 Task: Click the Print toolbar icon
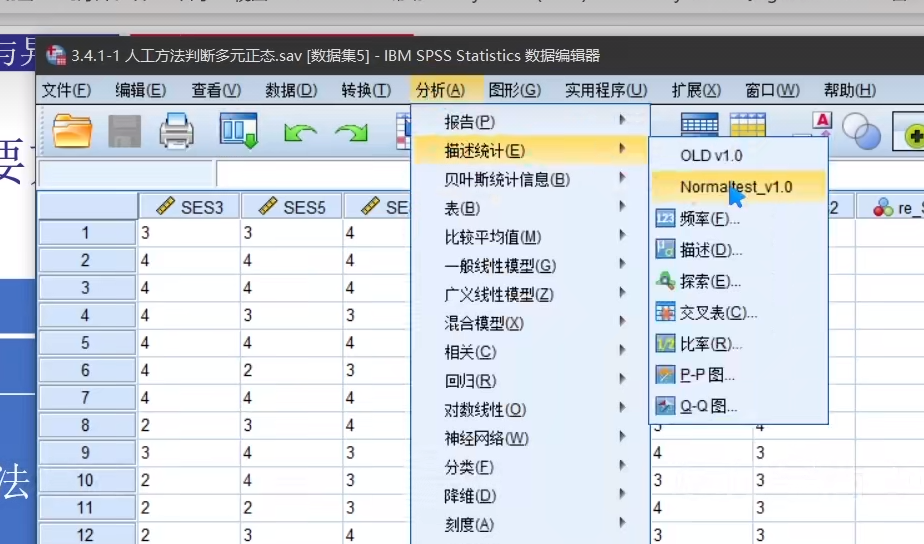click(x=176, y=131)
